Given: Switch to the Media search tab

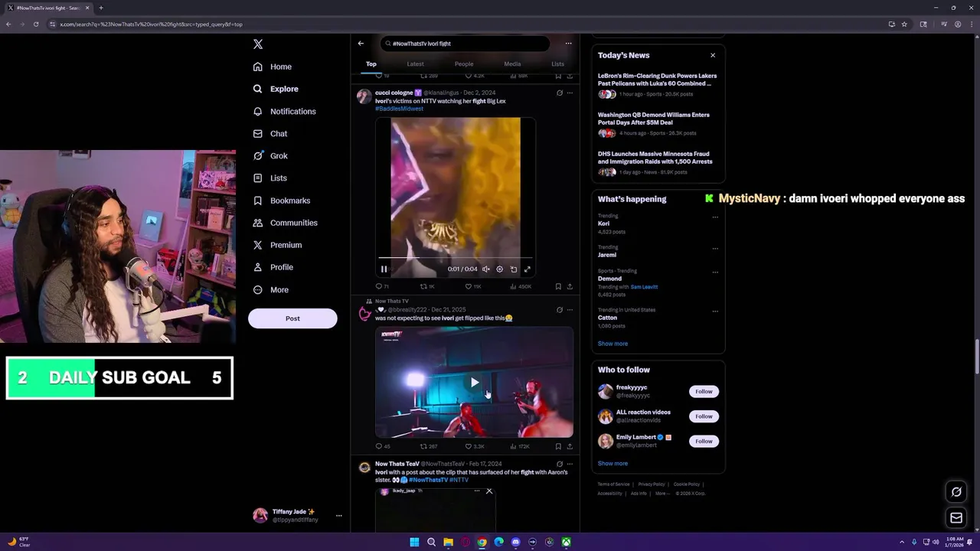Looking at the screenshot, I should coord(512,64).
